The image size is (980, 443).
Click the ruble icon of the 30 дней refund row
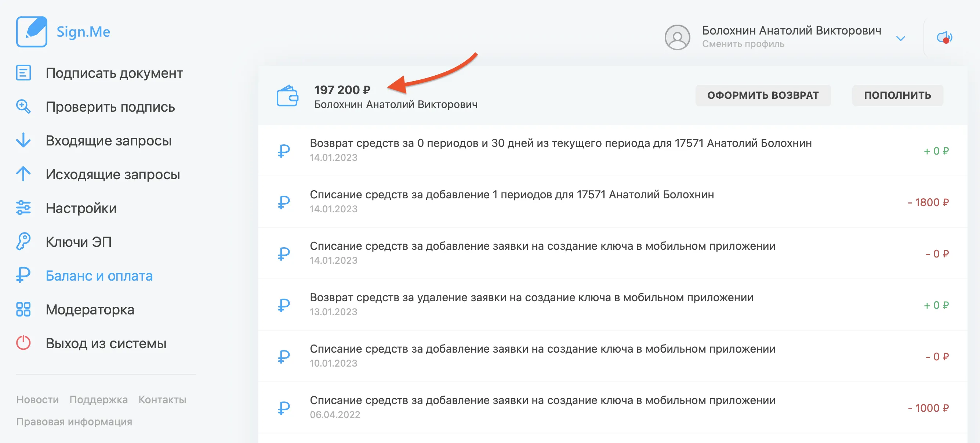[x=283, y=151]
